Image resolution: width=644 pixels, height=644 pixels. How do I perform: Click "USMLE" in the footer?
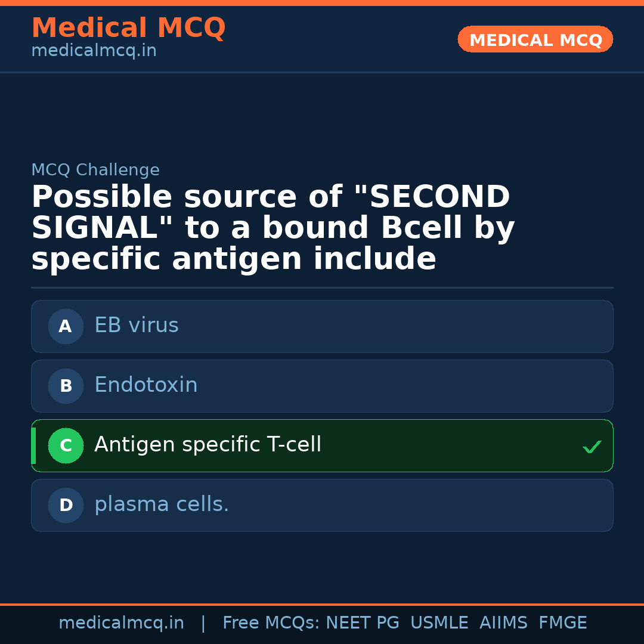[x=439, y=623]
